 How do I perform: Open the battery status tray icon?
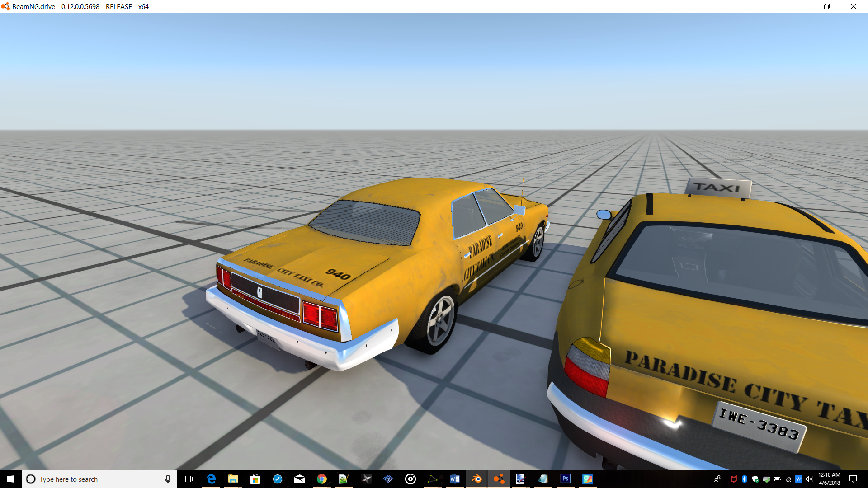[777, 479]
